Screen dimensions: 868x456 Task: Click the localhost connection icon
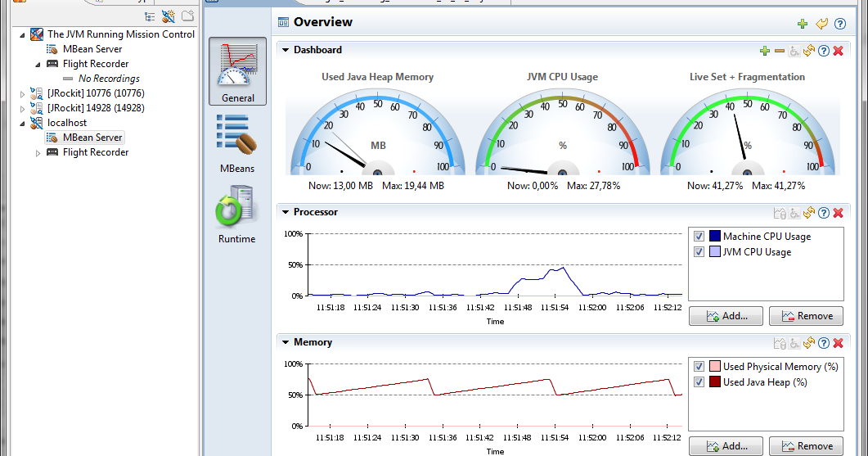click(x=37, y=123)
